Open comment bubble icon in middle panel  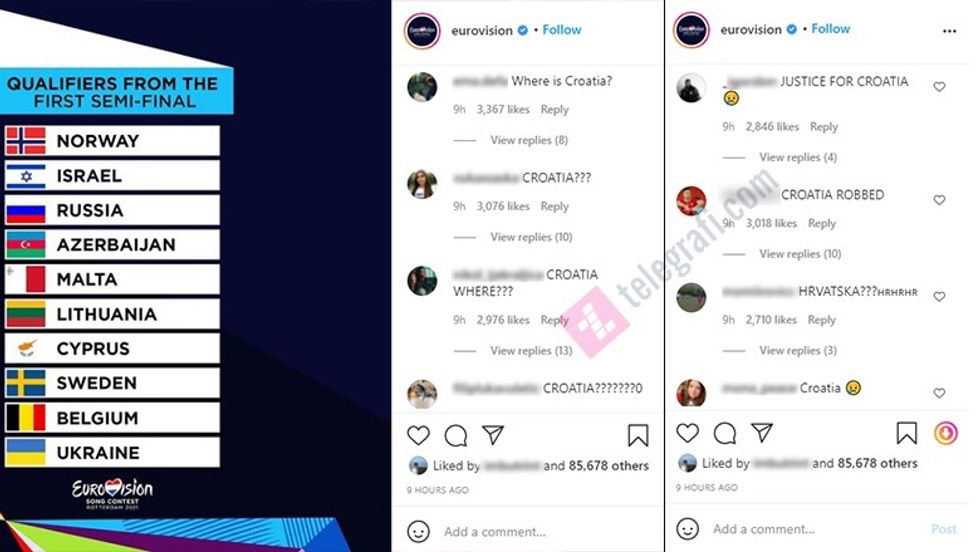(x=456, y=436)
